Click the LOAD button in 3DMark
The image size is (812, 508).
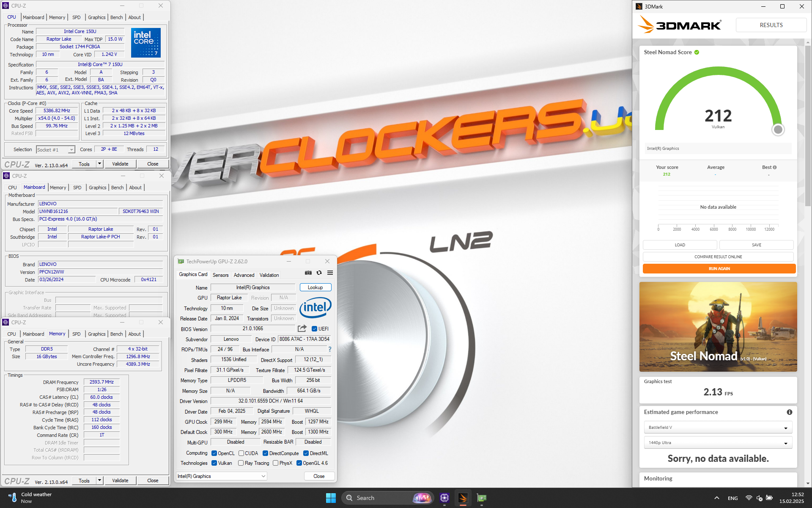[680, 245]
